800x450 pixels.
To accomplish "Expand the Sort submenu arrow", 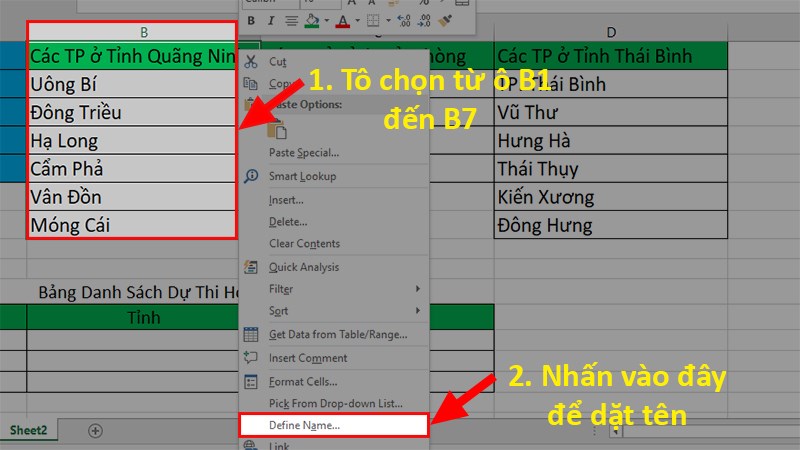I will coord(418,310).
